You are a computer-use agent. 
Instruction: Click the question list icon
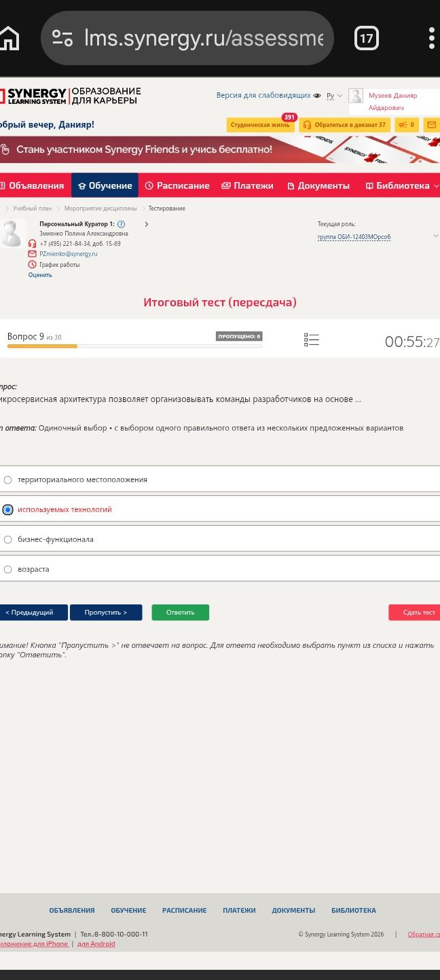(x=312, y=340)
